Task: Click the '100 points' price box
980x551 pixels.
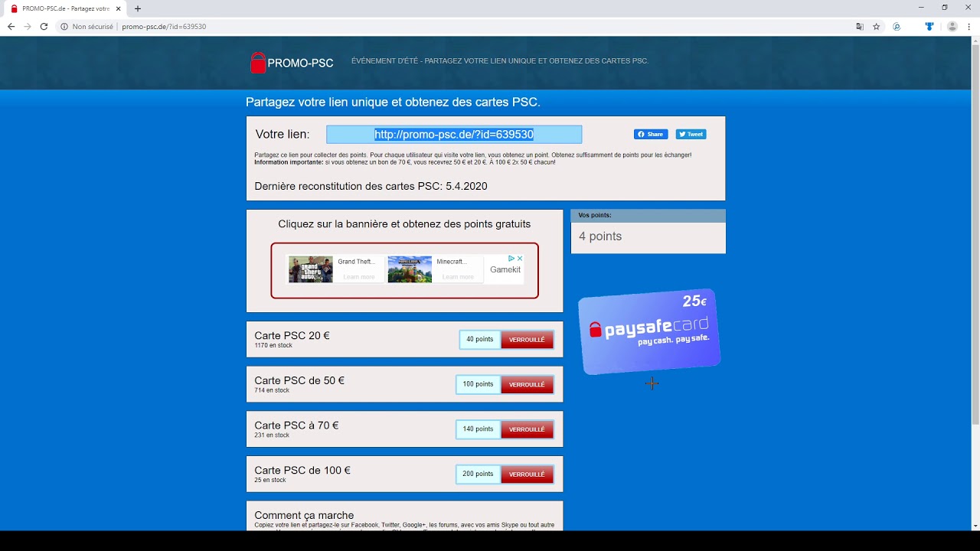Action: pyautogui.click(x=479, y=384)
